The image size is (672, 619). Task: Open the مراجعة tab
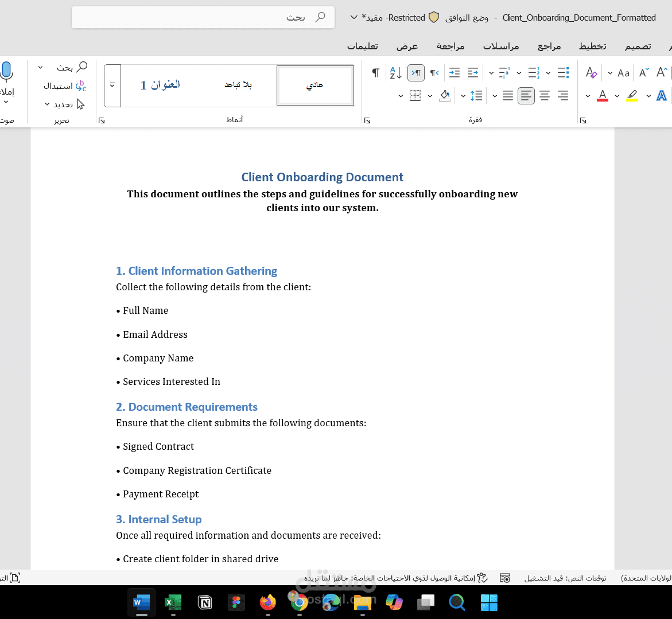(x=450, y=46)
